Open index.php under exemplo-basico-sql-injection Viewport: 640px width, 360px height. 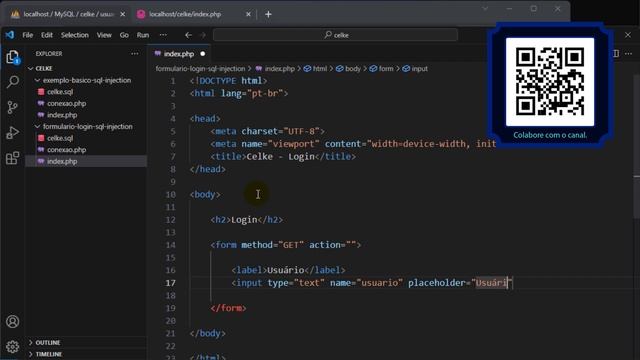click(x=62, y=115)
